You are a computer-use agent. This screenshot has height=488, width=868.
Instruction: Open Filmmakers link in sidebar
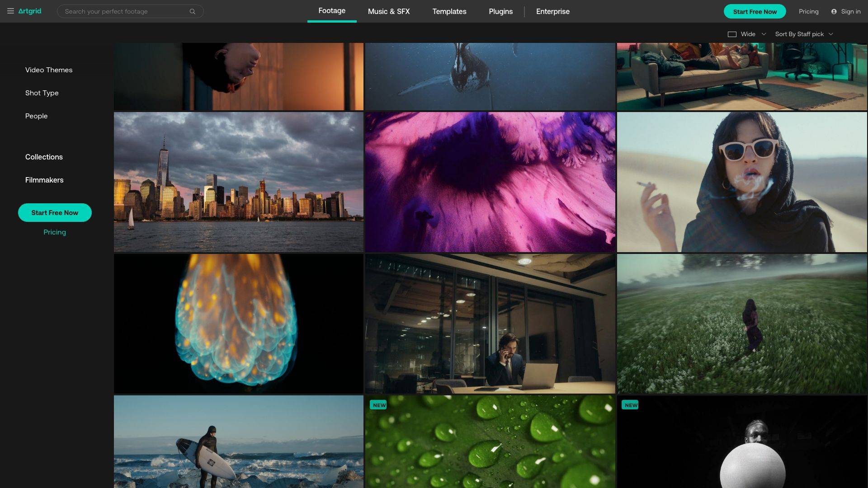44,180
